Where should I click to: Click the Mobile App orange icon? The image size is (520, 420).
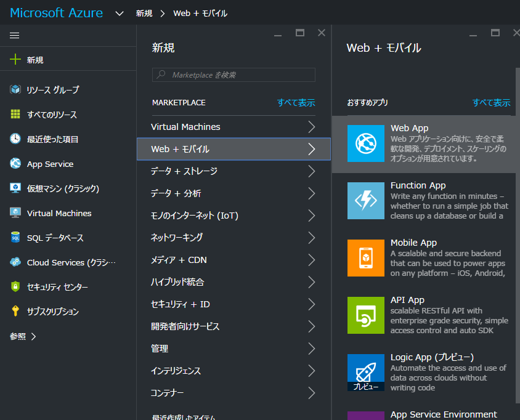pyautogui.click(x=366, y=258)
